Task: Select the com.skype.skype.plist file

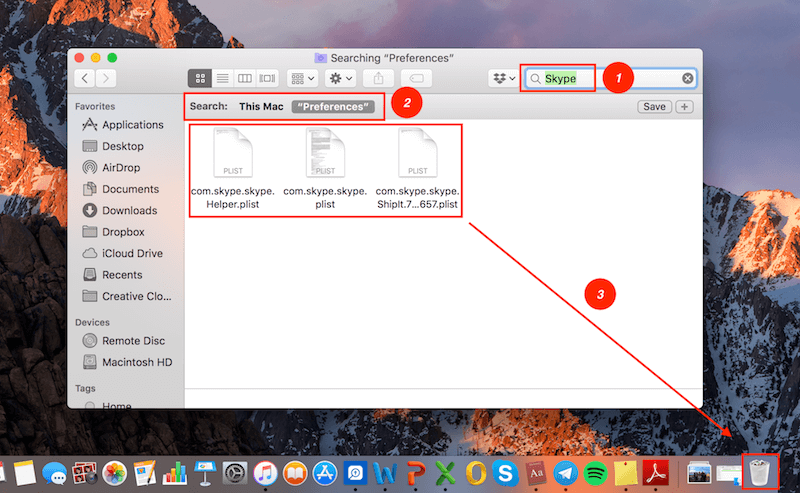Action: point(325,168)
